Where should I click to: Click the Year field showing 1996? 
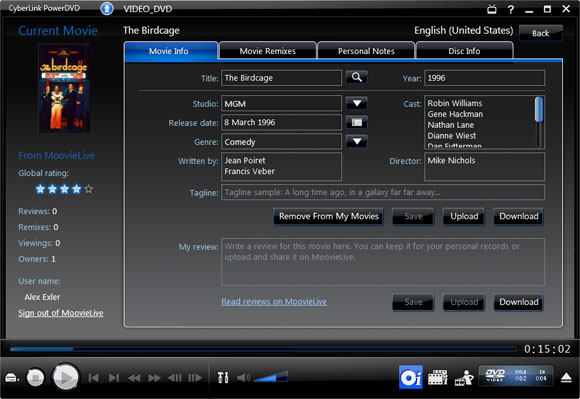click(x=484, y=78)
